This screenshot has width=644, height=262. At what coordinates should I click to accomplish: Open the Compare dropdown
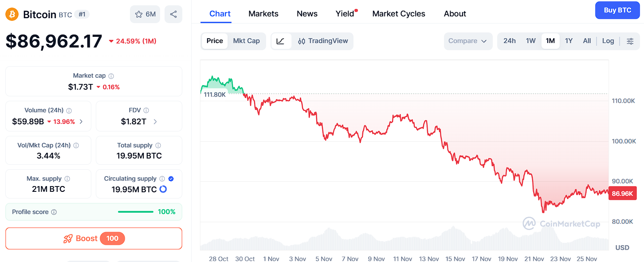468,40
